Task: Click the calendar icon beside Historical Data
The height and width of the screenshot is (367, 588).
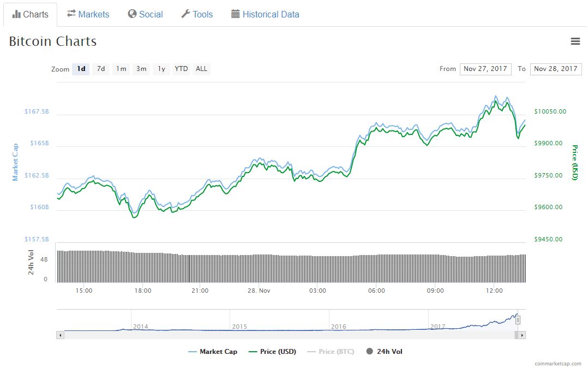Action: coord(235,14)
